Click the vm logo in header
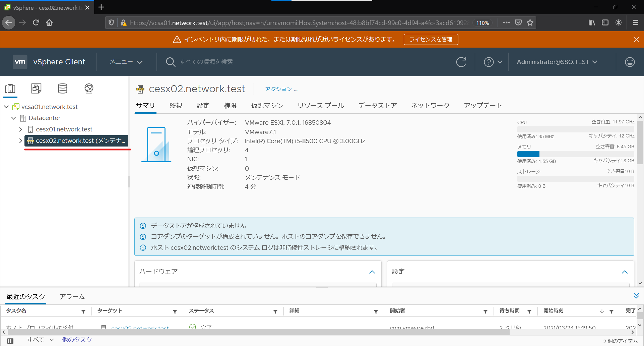The width and height of the screenshot is (644, 346). pyautogui.click(x=20, y=62)
